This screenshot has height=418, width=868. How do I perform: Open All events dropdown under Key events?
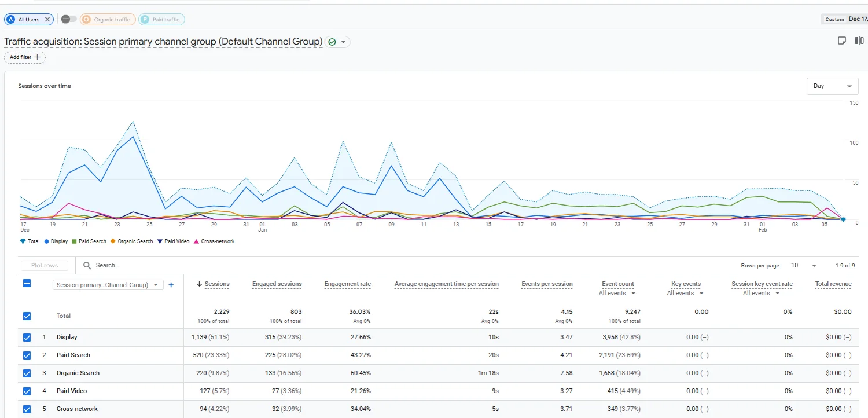click(685, 294)
